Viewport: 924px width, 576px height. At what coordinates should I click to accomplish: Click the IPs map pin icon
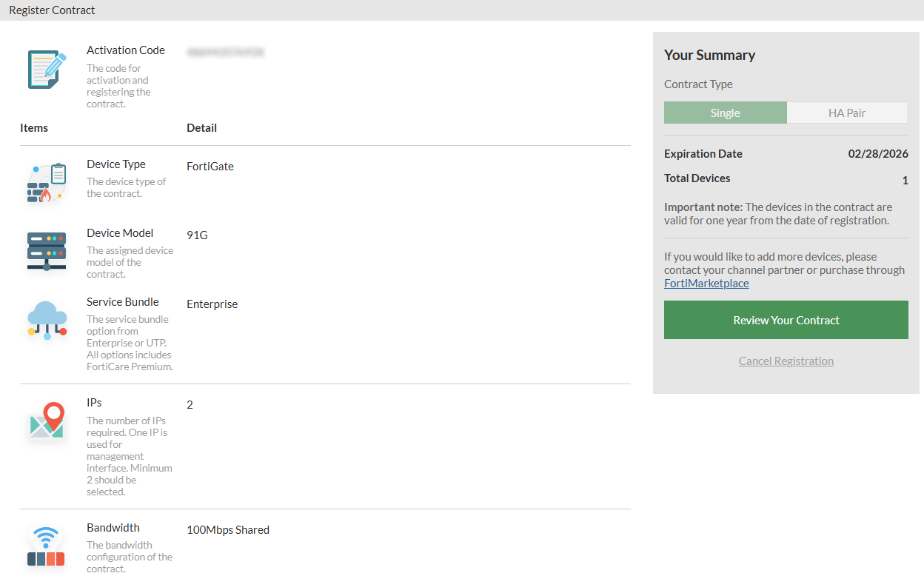47,421
